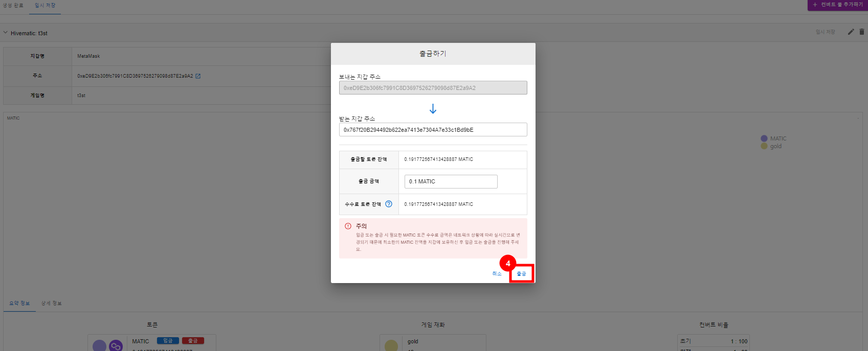Click the MATIC Polygon token icon
Screen dimensions: 868x351
pyautogui.click(x=116, y=346)
